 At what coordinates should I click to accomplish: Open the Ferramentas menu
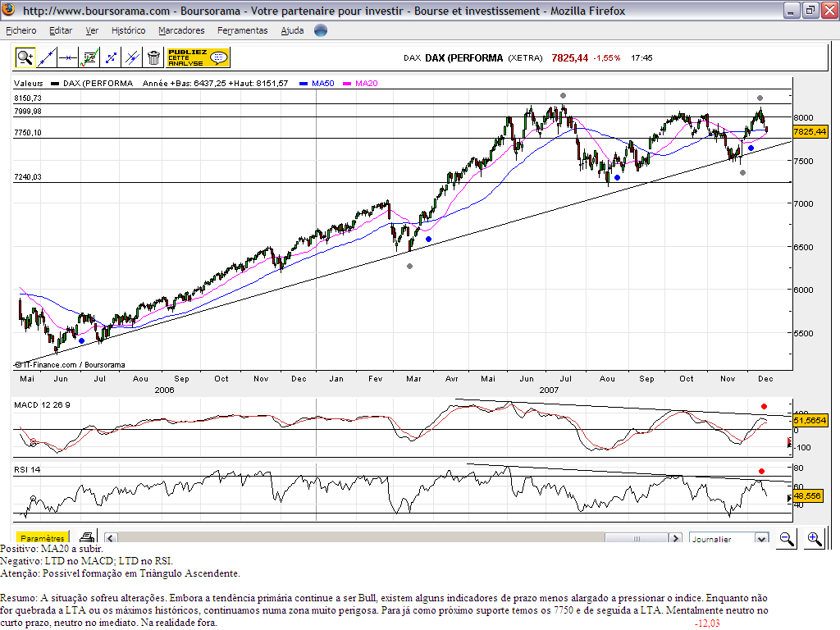click(x=243, y=30)
